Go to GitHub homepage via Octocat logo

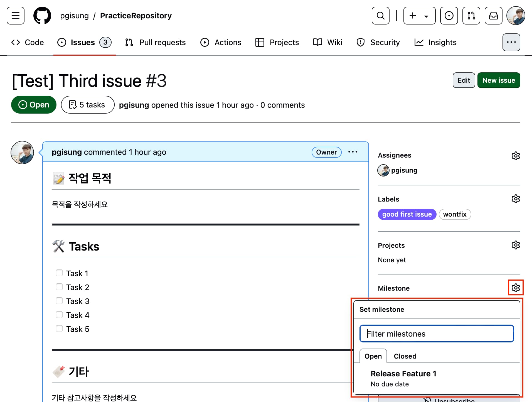pyautogui.click(x=42, y=16)
